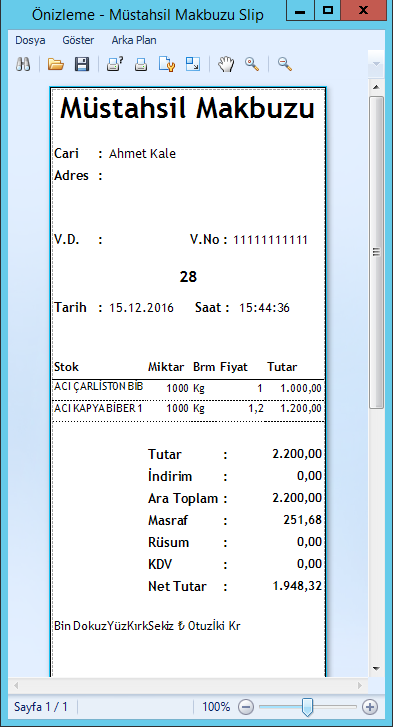Save the preview with the floppy disk icon
The height and width of the screenshot is (727, 393).
pos(82,64)
